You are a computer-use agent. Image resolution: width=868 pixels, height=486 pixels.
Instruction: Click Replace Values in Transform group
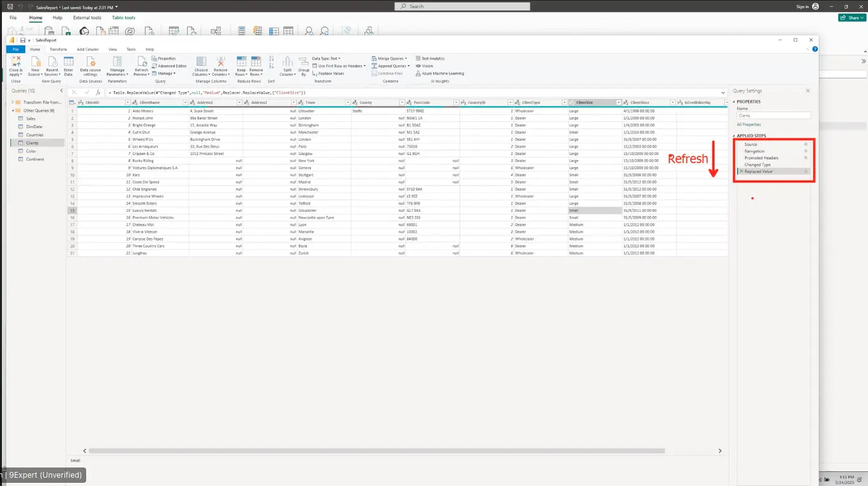pyautogui.click(x=329, y=73)
